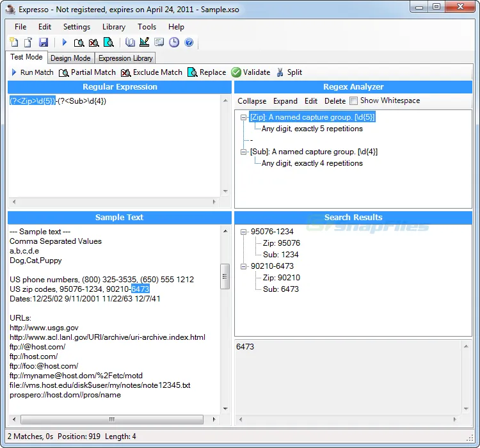Select the 'Sub: 1234' result row
Viewport: 480px width, 448px height.
[x=280, y=255]
